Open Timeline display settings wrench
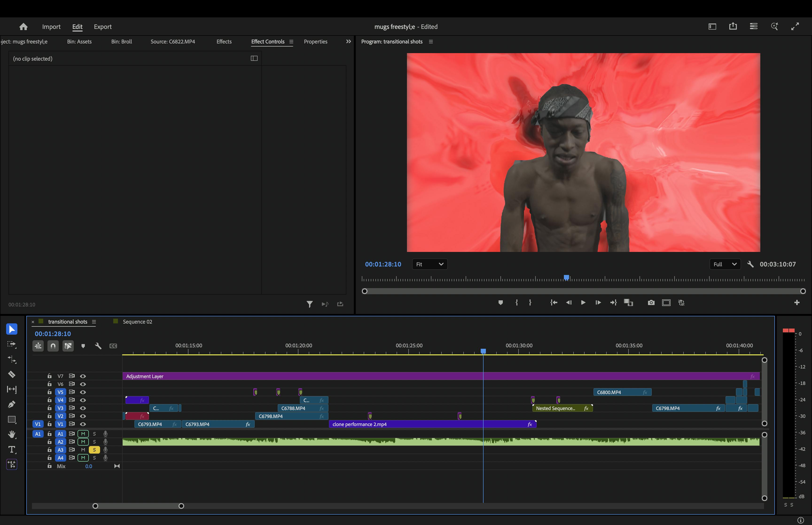Image resolution: width=812 pixels, height=525 pixels. (98, 346)
